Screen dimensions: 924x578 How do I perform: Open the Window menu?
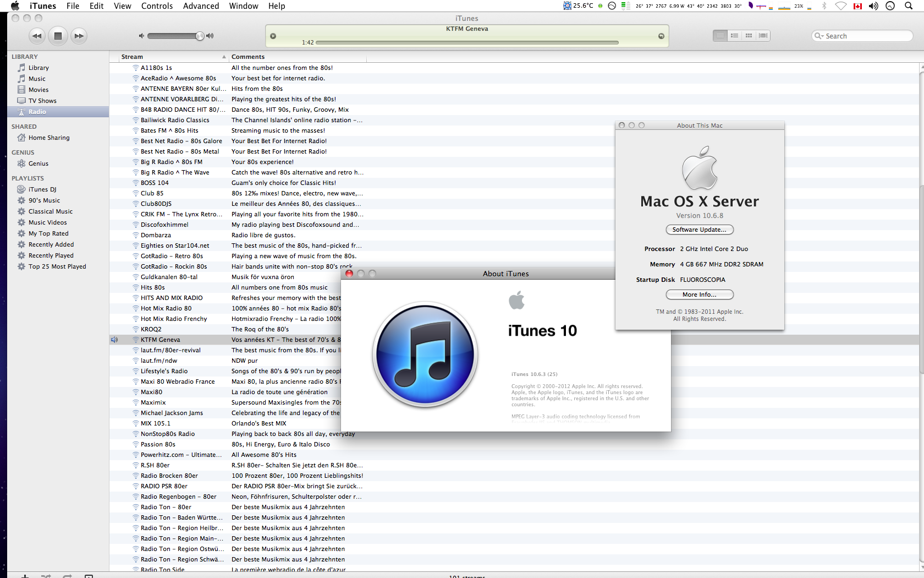point(244,6)
